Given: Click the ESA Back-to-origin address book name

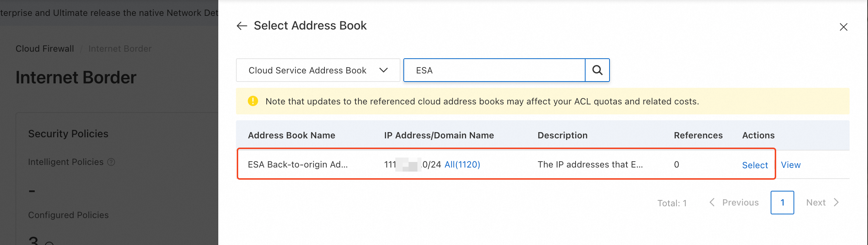Looking at the screenshot, I should click(298, 165).
